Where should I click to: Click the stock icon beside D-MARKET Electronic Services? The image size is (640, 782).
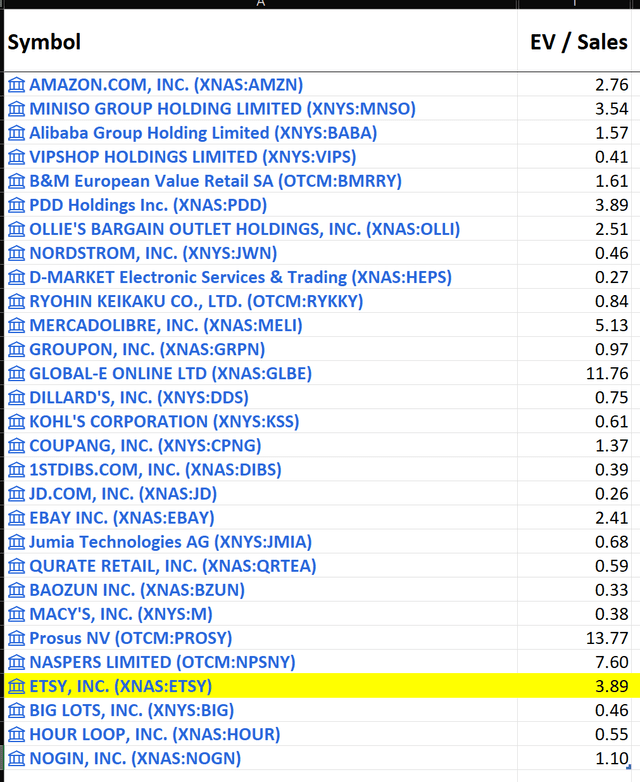[16, 277]
